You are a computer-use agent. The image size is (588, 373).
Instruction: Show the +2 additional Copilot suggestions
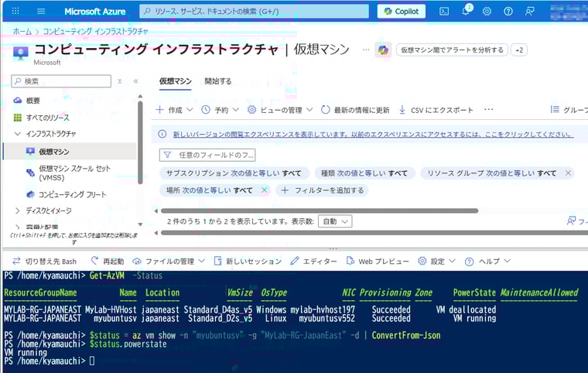point(519,50)
